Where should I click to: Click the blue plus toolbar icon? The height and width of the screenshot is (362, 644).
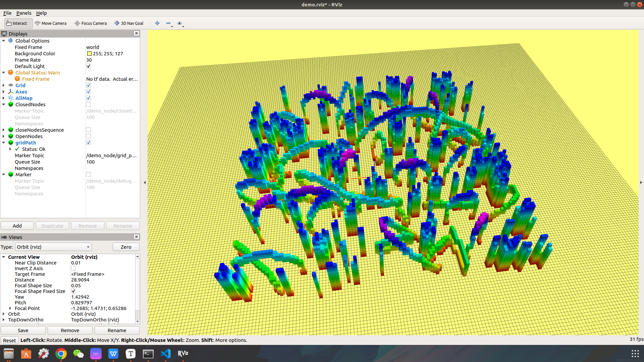click(157, 23)
